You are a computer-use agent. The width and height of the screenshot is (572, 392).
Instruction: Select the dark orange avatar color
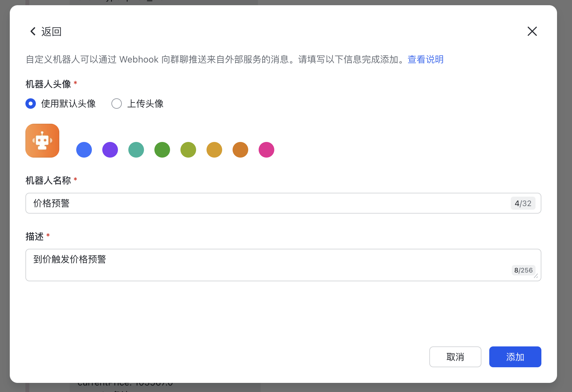click(240, 150)
